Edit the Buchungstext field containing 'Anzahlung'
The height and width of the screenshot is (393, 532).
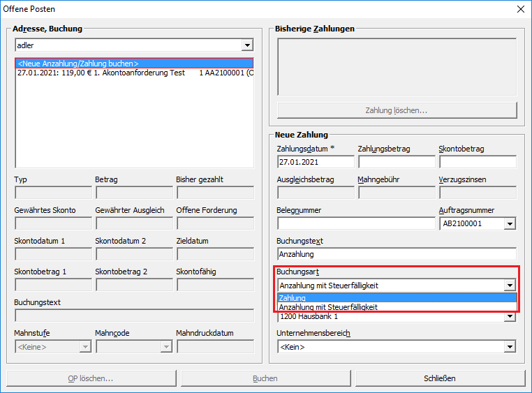pos(396,255)
